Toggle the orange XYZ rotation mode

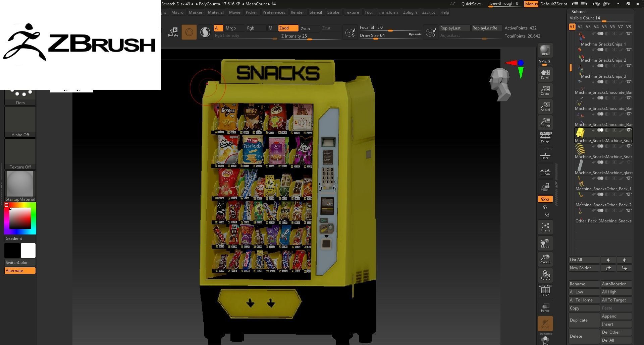(545, 199)
